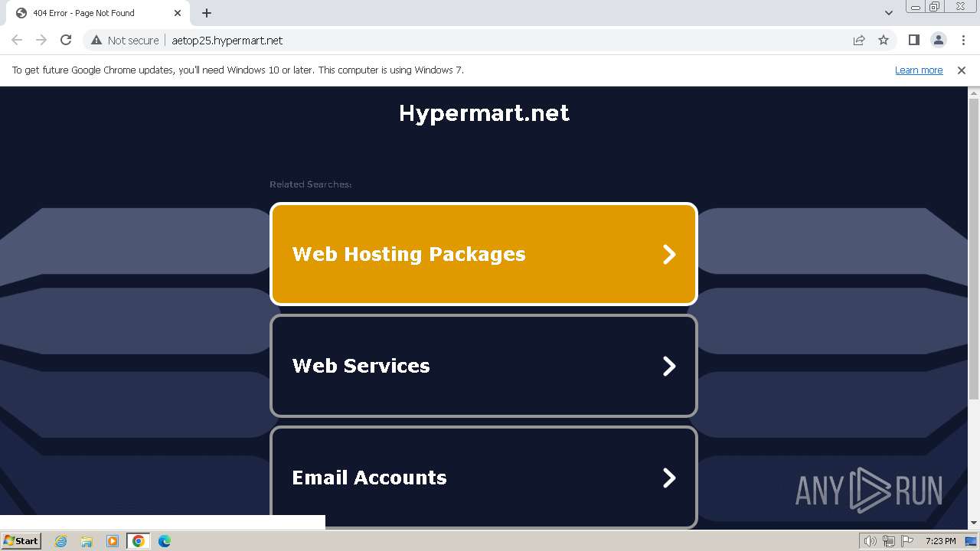Click the page vertical scrollbar thumb
This screenshot has height=551, width=980.
[x=974, y=249]
